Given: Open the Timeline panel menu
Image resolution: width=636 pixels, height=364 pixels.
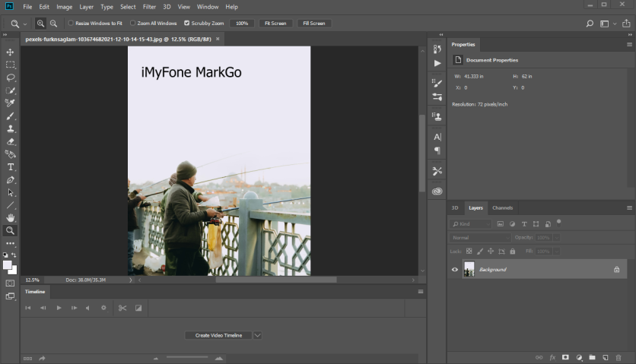Looking at the screenshot, I should click(421, 292).
